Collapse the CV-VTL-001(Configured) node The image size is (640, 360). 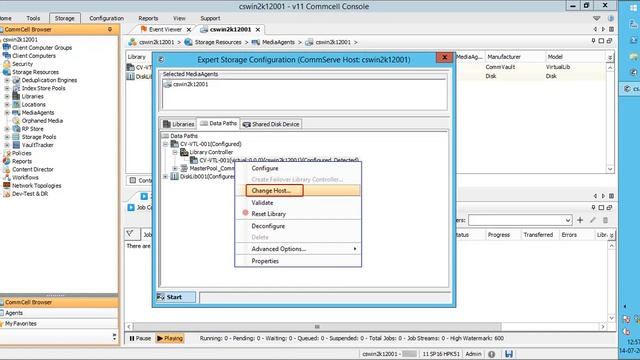pos(165,144)
